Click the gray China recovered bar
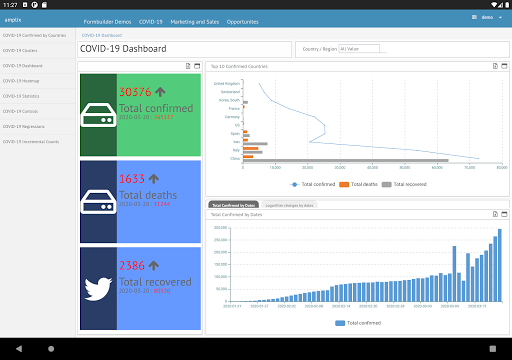512x360 pixels. [x=346, y=161]
